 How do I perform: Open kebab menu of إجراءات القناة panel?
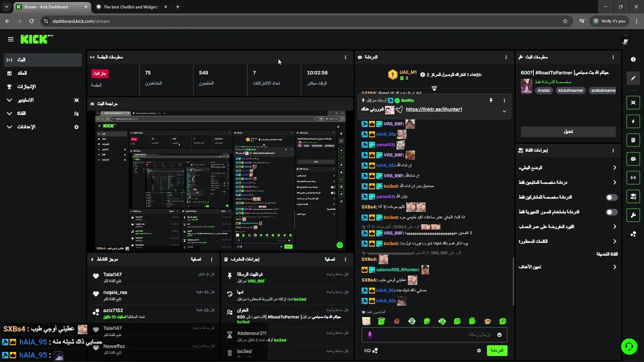point(613,150)
